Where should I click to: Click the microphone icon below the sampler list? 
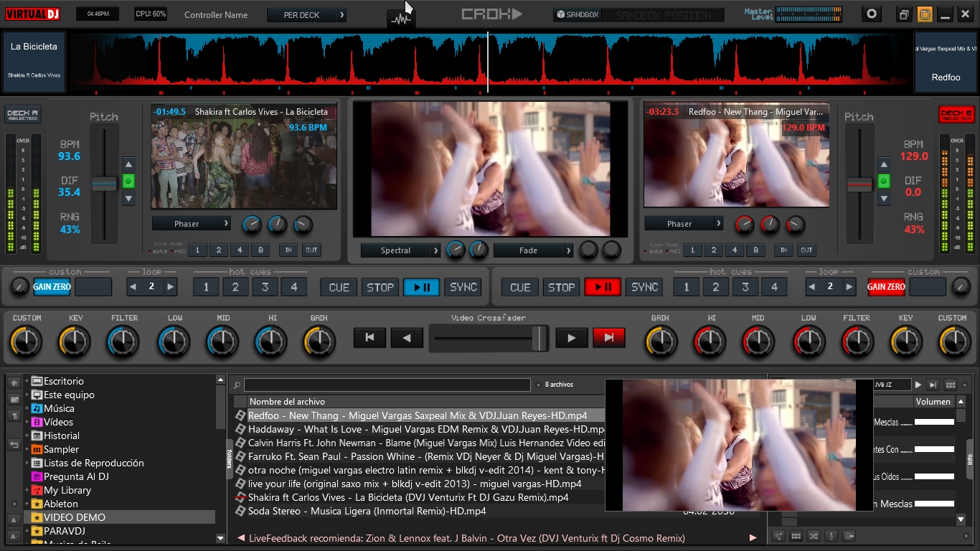tap(831, 536)
